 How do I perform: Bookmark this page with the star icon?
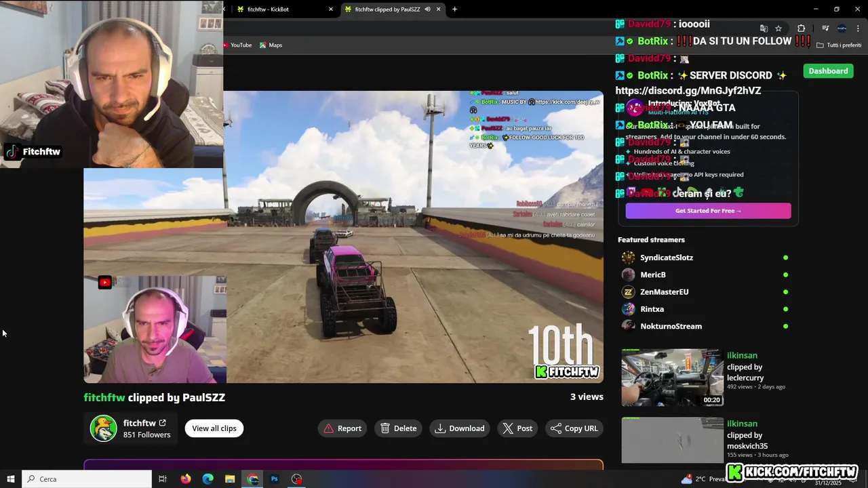coord(778,28)
